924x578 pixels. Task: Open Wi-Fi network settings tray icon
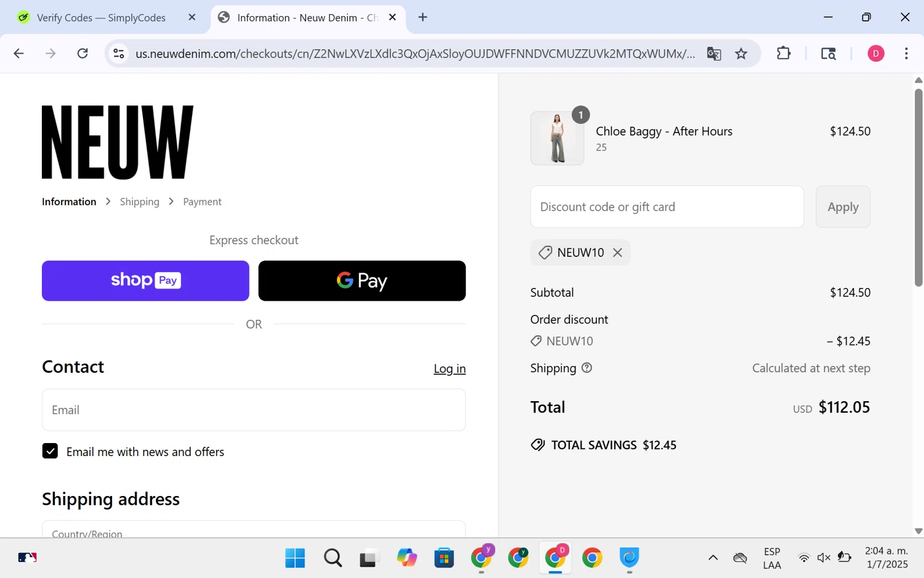click(804, 558)
